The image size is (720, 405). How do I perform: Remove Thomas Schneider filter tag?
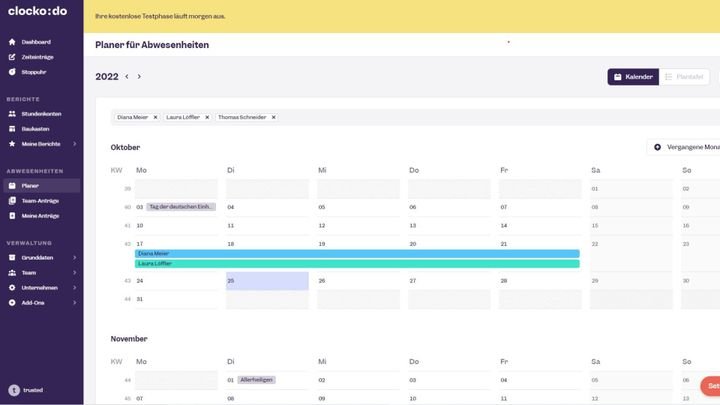click(274, 118)
